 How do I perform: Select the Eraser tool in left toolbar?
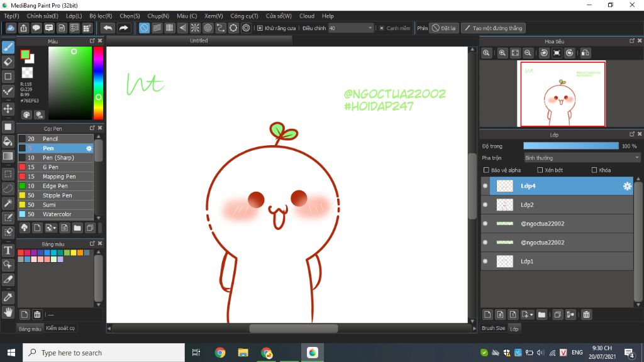[x=8, y=62]
